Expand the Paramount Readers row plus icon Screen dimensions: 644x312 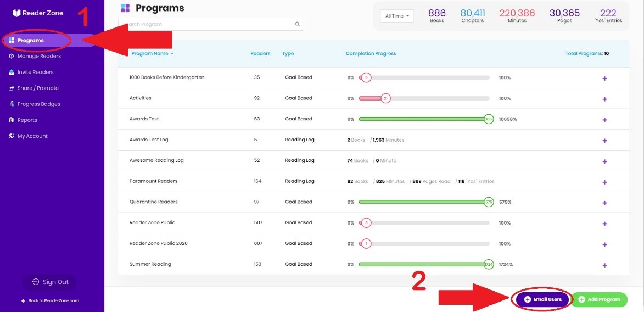pyautogui.click(x=604, y=182)
